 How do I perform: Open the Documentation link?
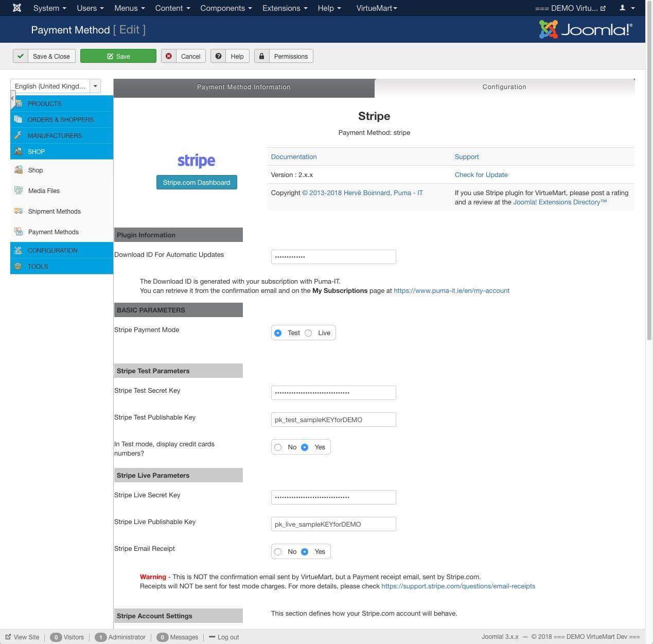click(x=294, y=156)
